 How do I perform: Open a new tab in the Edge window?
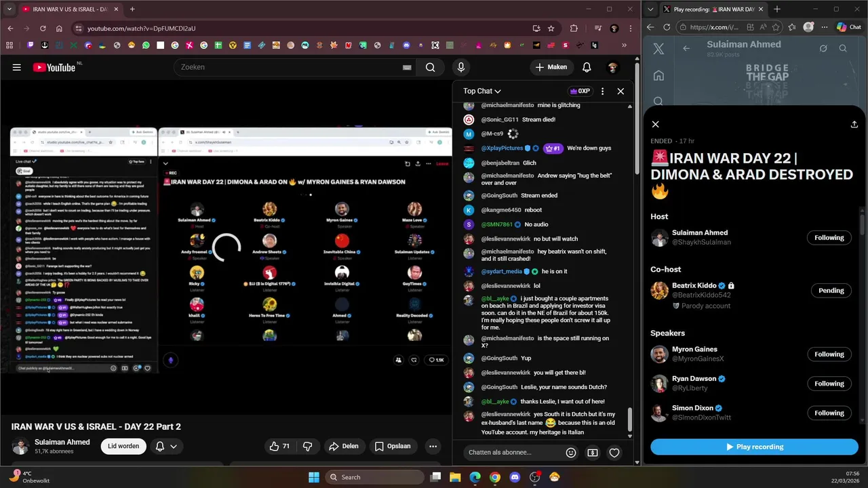point(777,9)
